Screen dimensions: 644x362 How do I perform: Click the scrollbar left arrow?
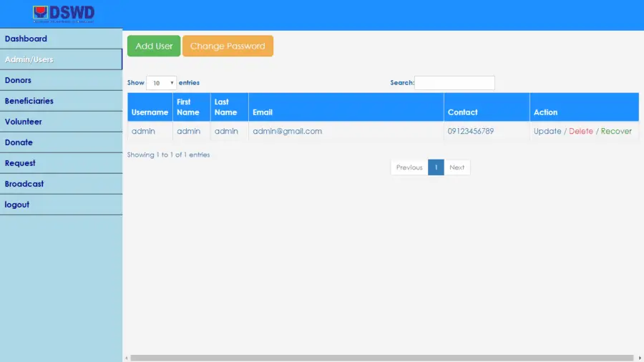pyautogui.click(x=127, y=358)
